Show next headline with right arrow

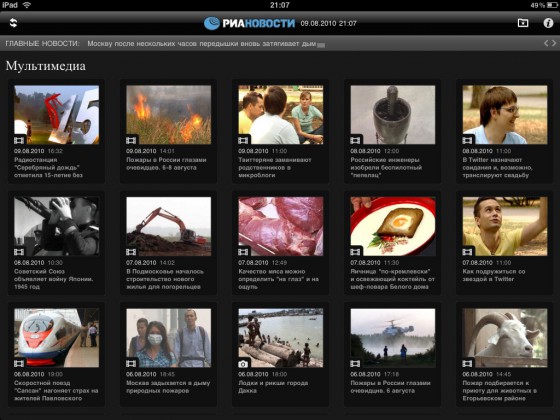click(554, 43)
